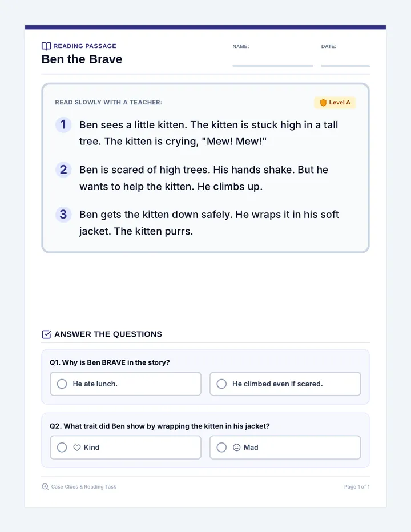
Task: Click the checkbox icon beside Answer the Questions
Action: point(46,334)
